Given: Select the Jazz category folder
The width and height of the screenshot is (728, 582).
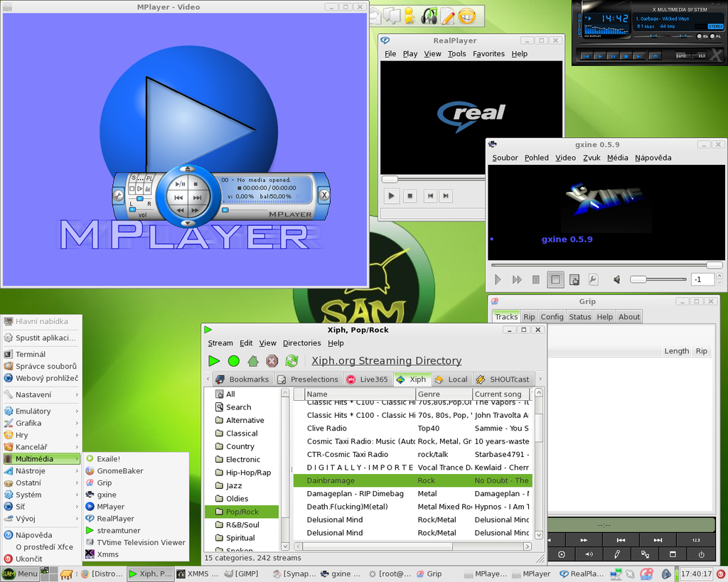Looking at the screenshot, I should (234, 485).
